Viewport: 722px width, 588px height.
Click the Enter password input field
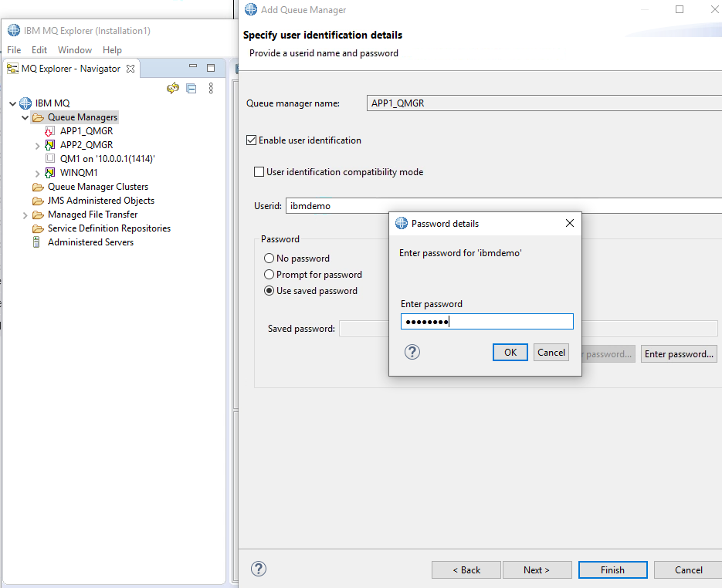(487, 322)
